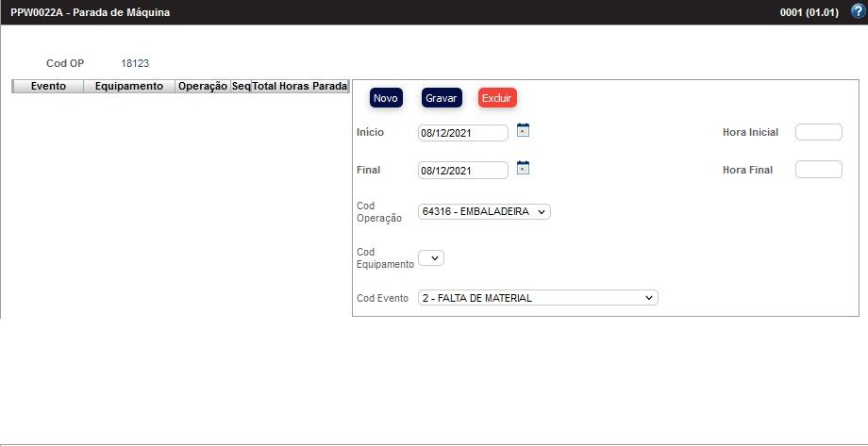Click the Total Horas Parada column header

tap(300, 86)
